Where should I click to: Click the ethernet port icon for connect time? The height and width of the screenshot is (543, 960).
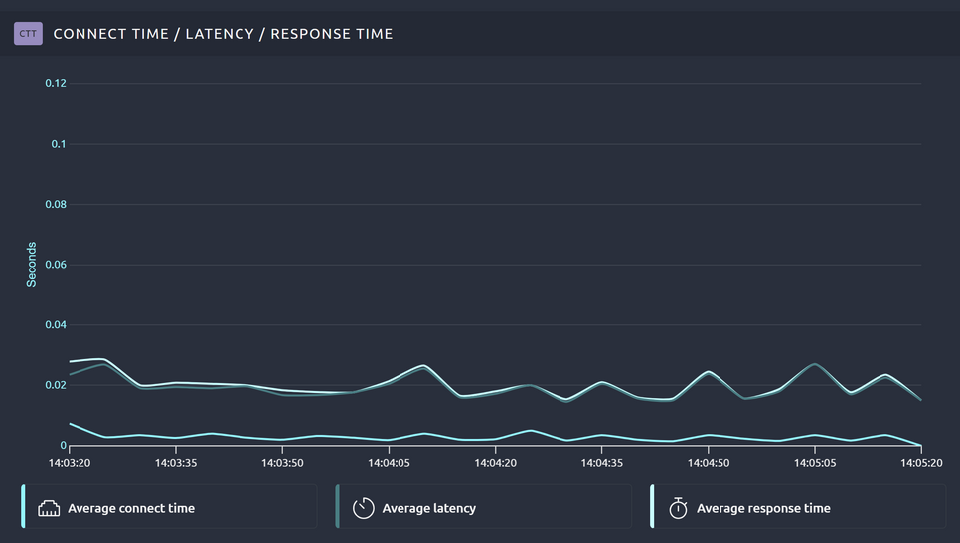point(50,508)
